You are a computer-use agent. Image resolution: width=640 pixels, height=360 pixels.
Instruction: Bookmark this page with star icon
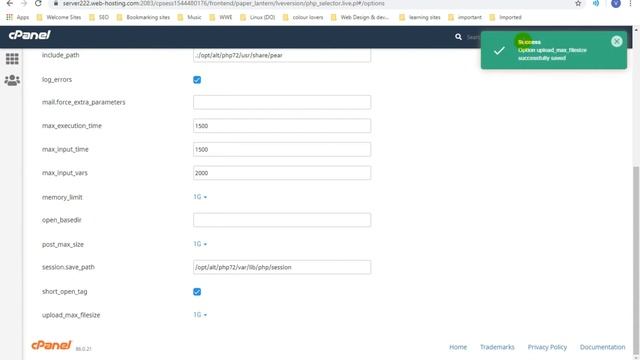coord(578,3)
